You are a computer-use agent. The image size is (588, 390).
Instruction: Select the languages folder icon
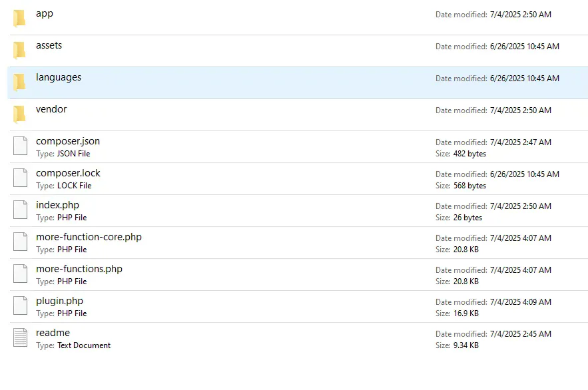tap(20, 83)
